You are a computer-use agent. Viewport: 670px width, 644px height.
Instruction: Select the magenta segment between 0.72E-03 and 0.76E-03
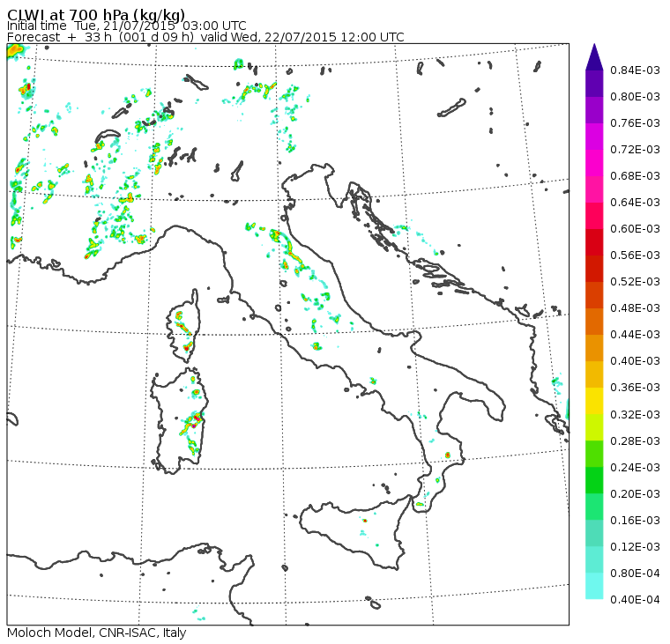click(x=594, y=137)
